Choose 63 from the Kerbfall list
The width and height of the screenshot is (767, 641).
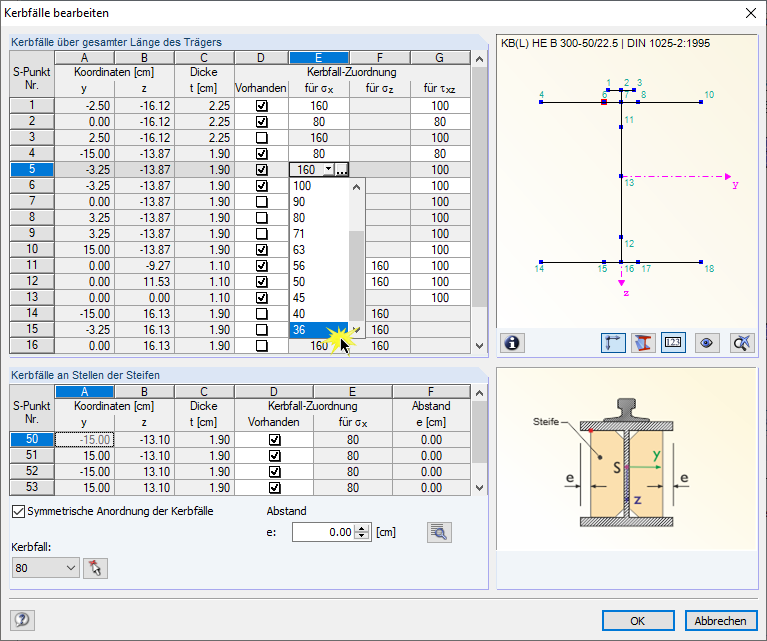(320, 250)
